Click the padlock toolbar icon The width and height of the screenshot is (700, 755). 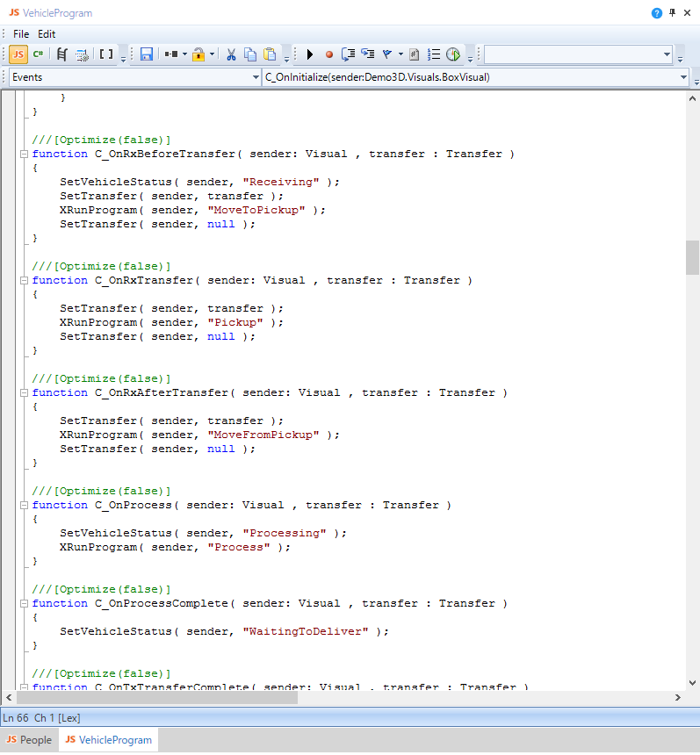198,54
